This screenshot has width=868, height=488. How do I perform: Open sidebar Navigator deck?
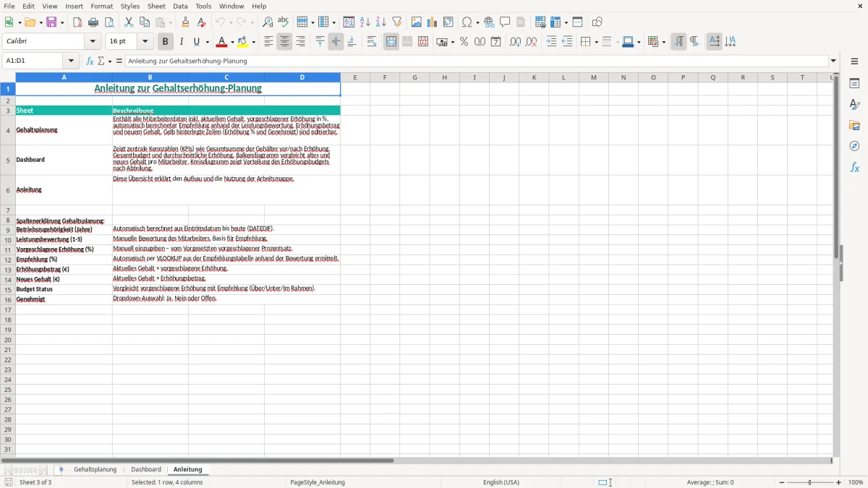pos(854,146)
